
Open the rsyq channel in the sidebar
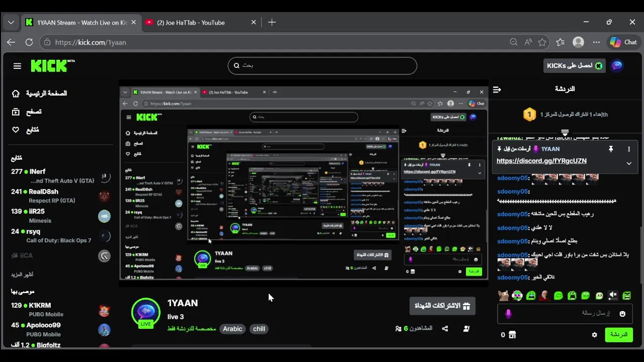pyautogui.click(x=60, y=236)
